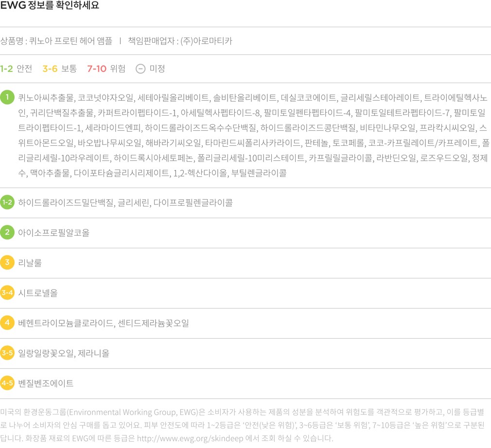Click the green grade 2 badge

click(7, 232)
